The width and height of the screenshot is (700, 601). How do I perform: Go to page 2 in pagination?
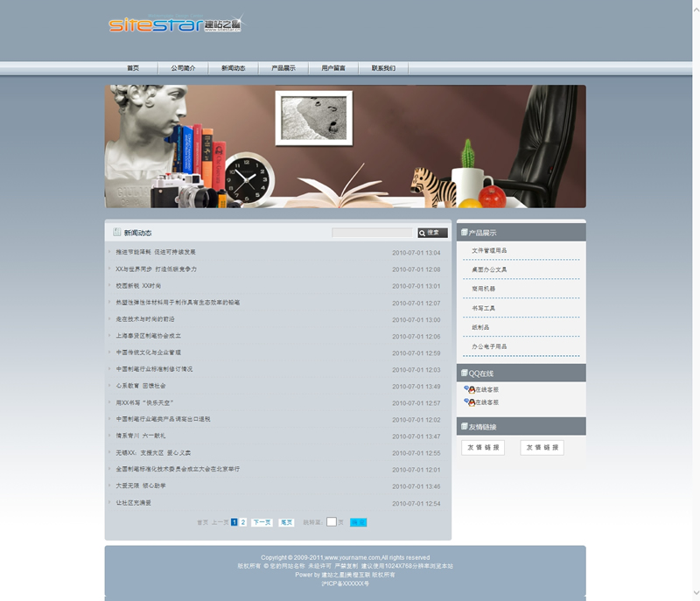(x=243, y=522)
